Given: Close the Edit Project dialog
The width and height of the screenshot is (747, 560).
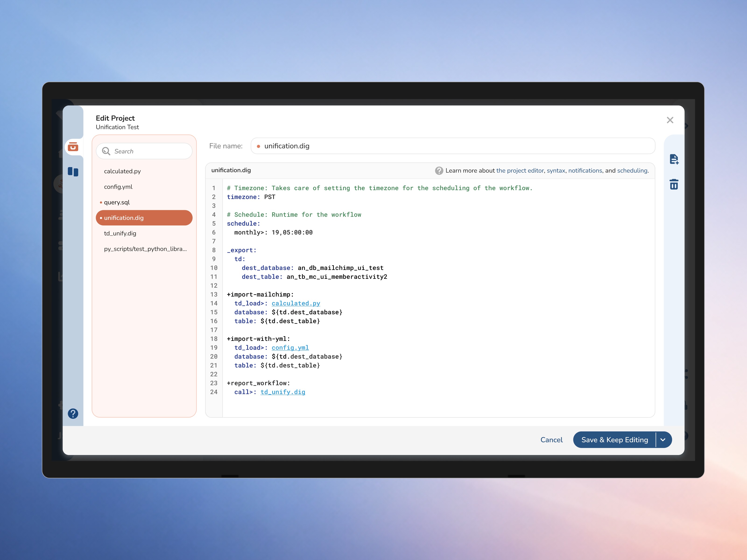Looking at the screenshot, I should tap(670, 120).
